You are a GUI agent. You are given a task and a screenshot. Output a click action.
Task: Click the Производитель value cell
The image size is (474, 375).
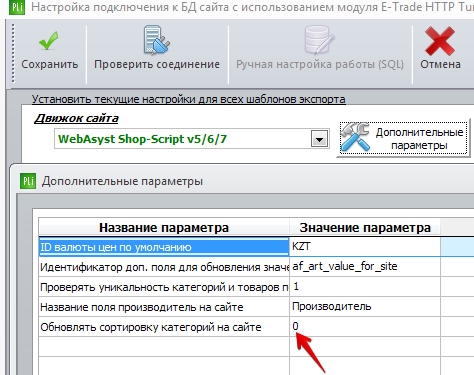click(x=365, y=307)
